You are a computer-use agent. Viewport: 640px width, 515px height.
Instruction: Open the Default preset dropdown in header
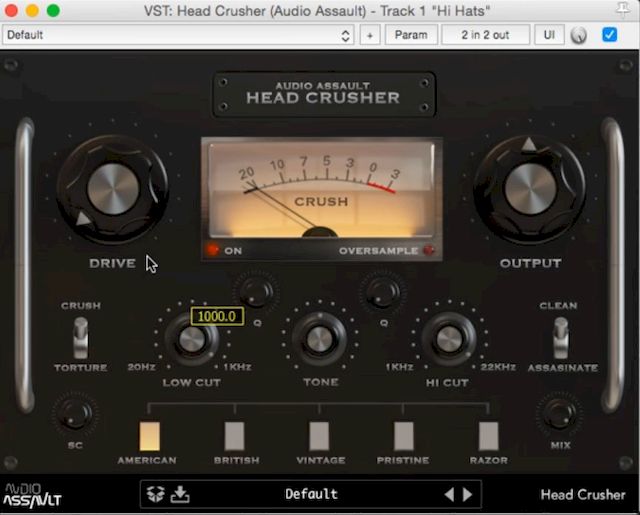[178, 35]
